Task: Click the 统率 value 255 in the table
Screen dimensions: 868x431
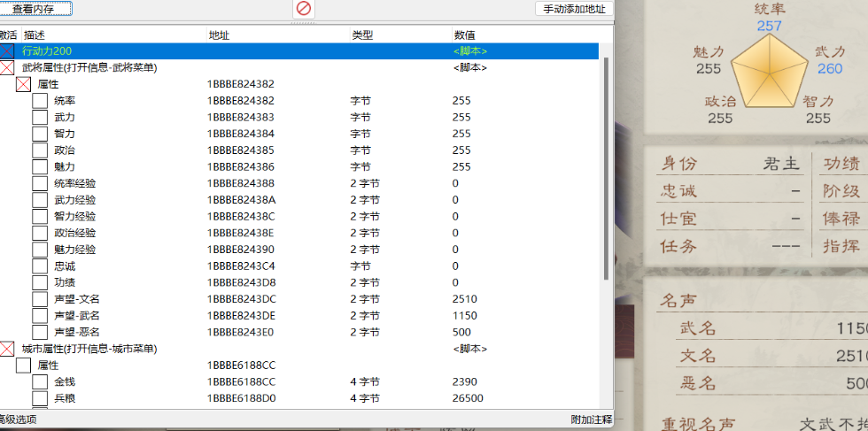Action: [x=461, y=101]
